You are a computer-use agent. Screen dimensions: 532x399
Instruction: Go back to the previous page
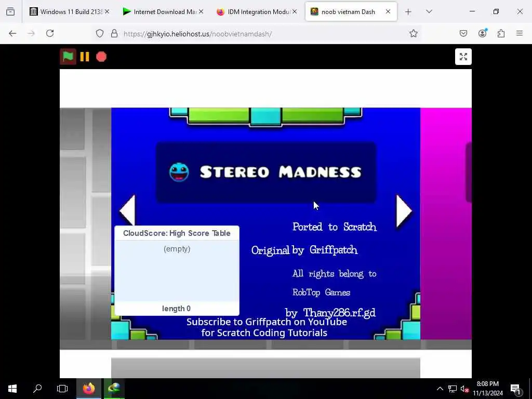pyautogui.click(x=12, y=33)
